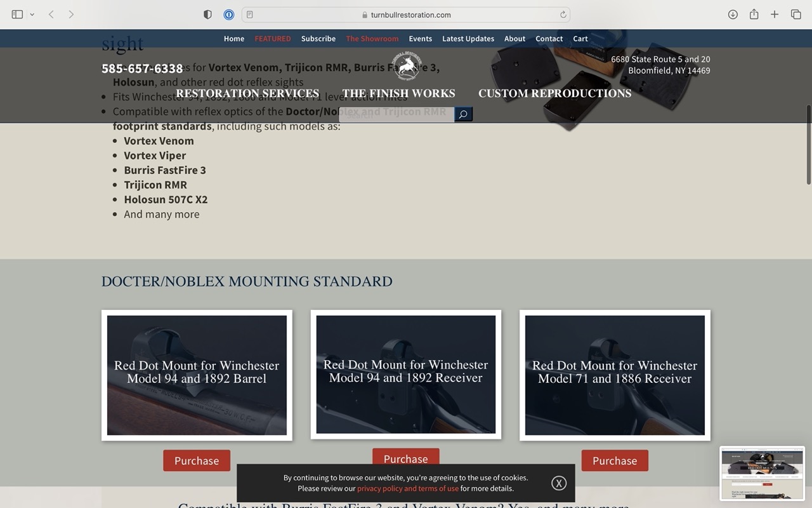Image resolution: width=812 pixels, height=508 pixels.
Task: Open RESTORATION SERVICES navigation link
Action: click(x=247, y=93)
